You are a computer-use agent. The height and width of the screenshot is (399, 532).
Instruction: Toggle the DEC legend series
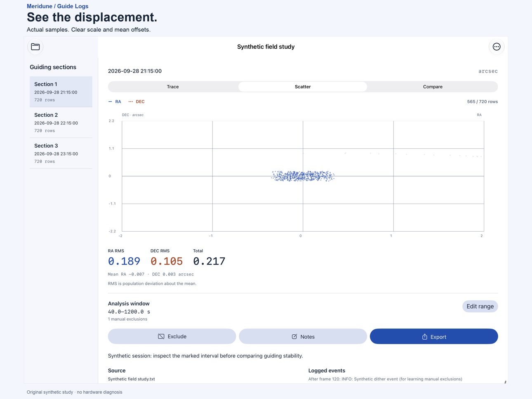(x=137, y=101)
